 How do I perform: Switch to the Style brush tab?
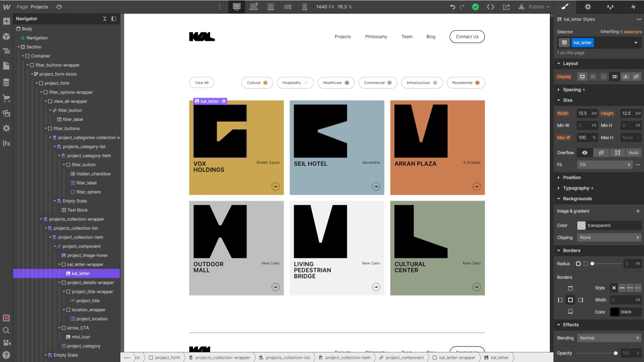[x=565, y=7]
